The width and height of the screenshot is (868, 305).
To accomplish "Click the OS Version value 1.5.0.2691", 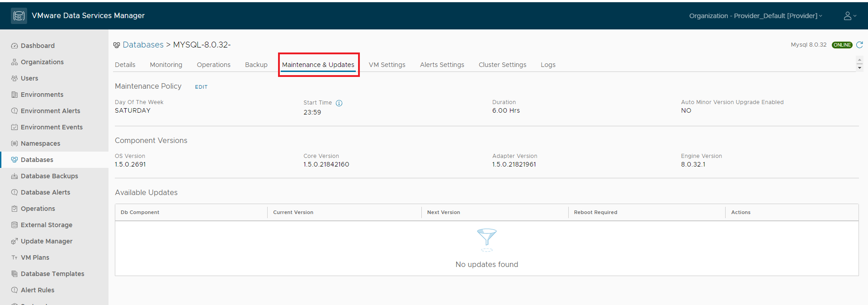I will [130, 164].
